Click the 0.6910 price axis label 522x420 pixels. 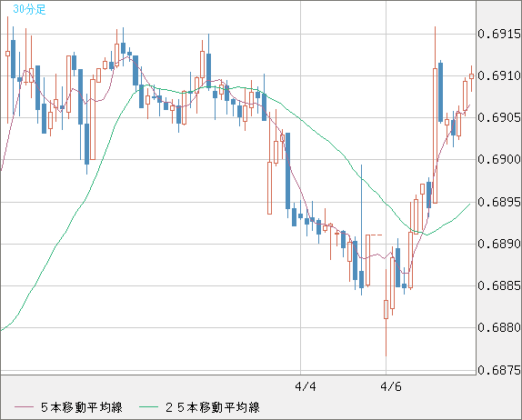click(x=499, y=75)
